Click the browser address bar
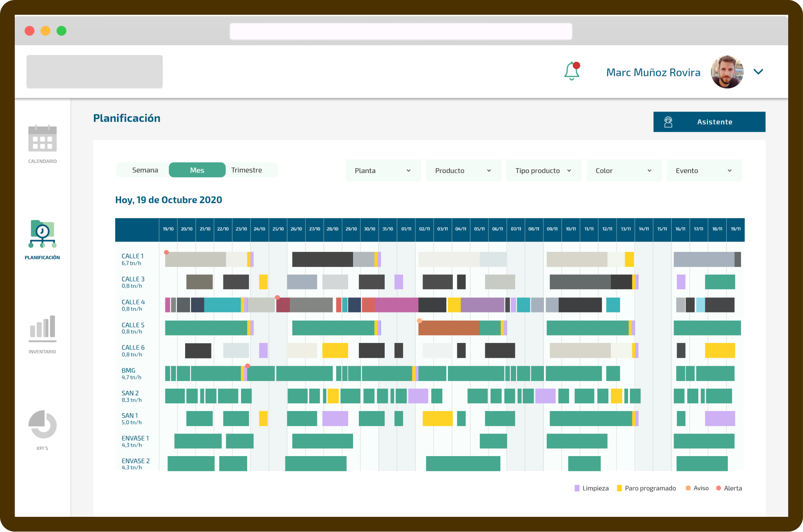 click(401, 32)
